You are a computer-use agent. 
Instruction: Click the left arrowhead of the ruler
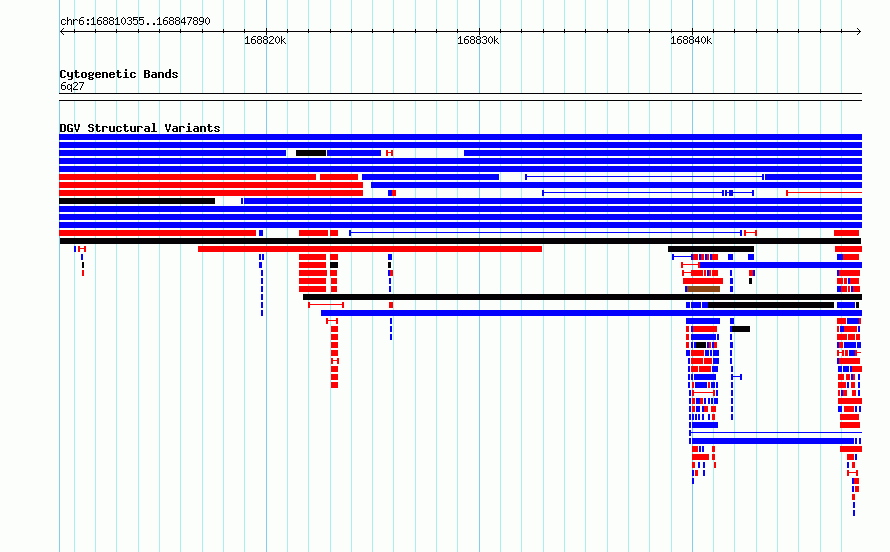pos(62,32)
